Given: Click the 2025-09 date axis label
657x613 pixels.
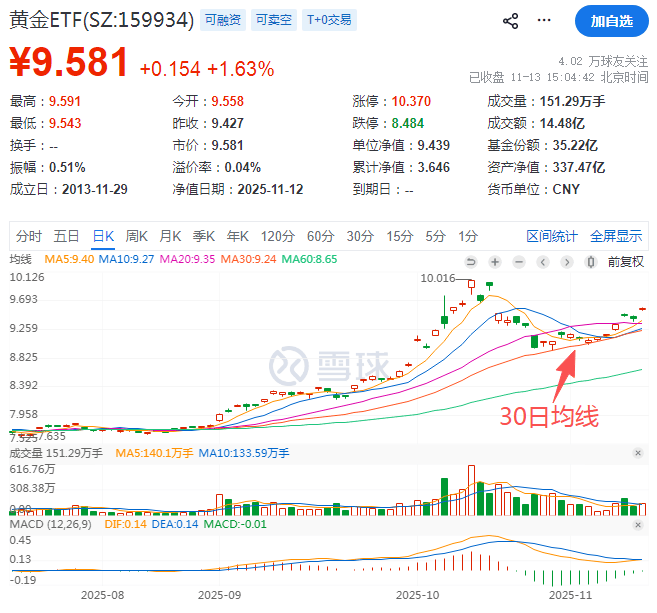Looking at the screenshot, I should 220,595.
